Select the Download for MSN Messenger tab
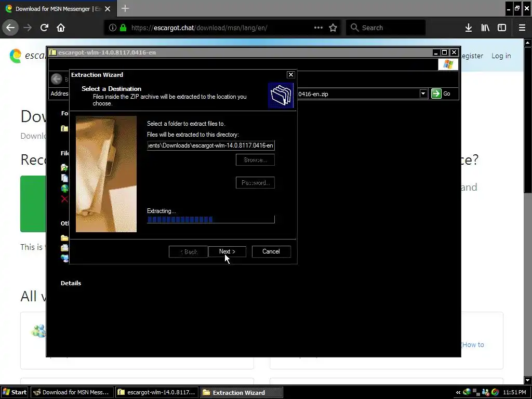 pyautogui.click(x=58, y=8)
